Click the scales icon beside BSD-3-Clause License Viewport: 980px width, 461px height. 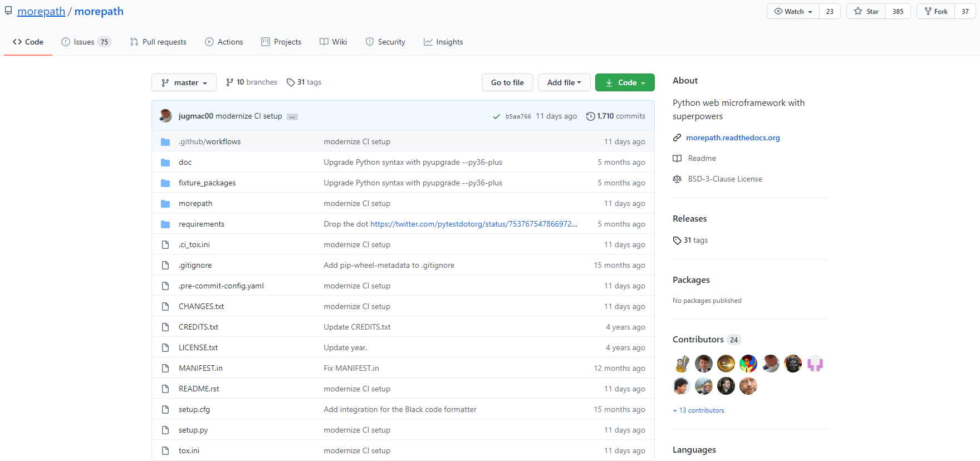677,179
